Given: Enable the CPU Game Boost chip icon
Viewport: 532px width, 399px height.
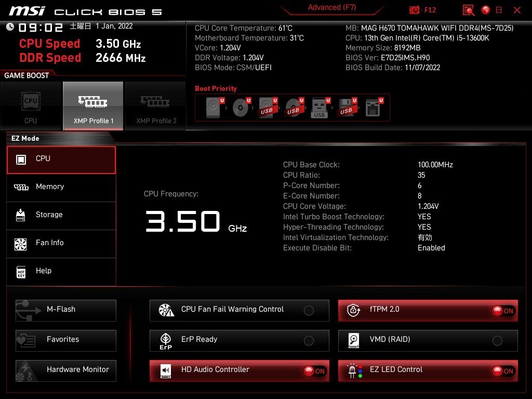Looking at the screenshot, I should click(x=31, y=101).
